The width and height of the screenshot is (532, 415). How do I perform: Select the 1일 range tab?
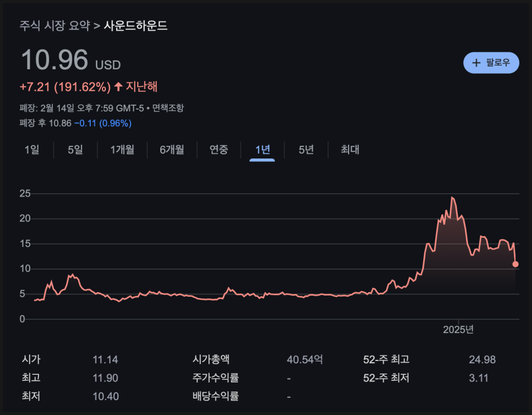32,150
